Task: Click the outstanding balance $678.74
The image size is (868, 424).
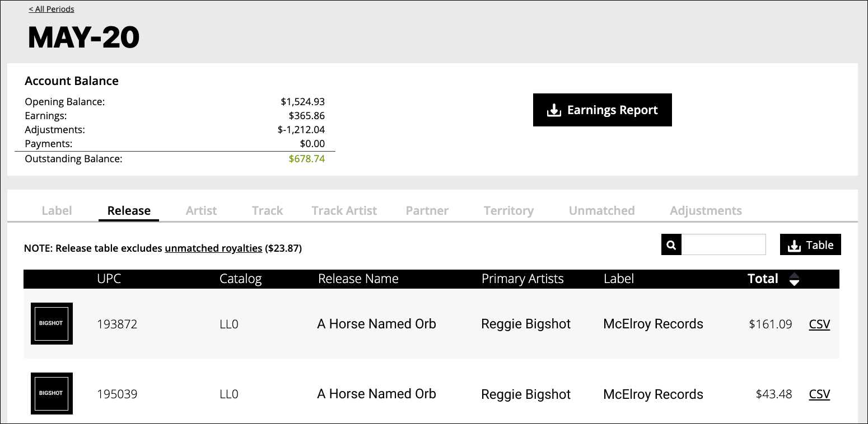Action: tap(307, 159)
